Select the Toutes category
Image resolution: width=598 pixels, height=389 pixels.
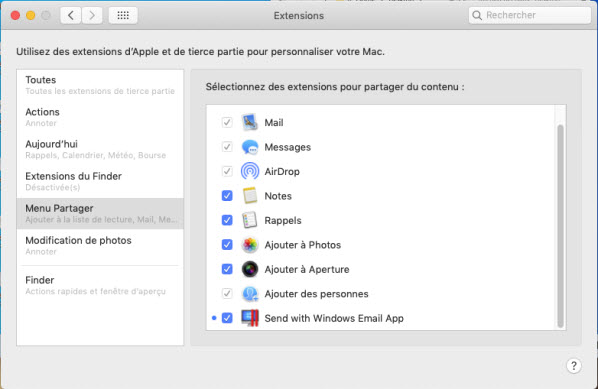tap(100, 85)
